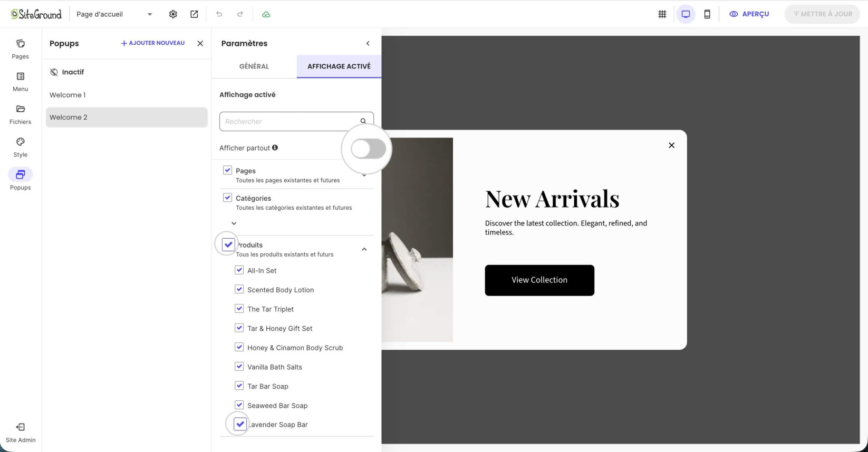This screenshot has width=868, height=452.
Task: Click the Discover the latest collection text
Action: (x=566, y=228)
